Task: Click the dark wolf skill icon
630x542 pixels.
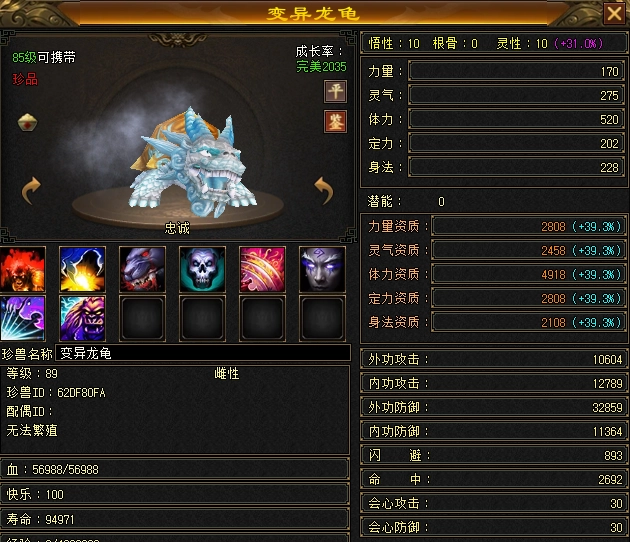Action: pos(142,269)
